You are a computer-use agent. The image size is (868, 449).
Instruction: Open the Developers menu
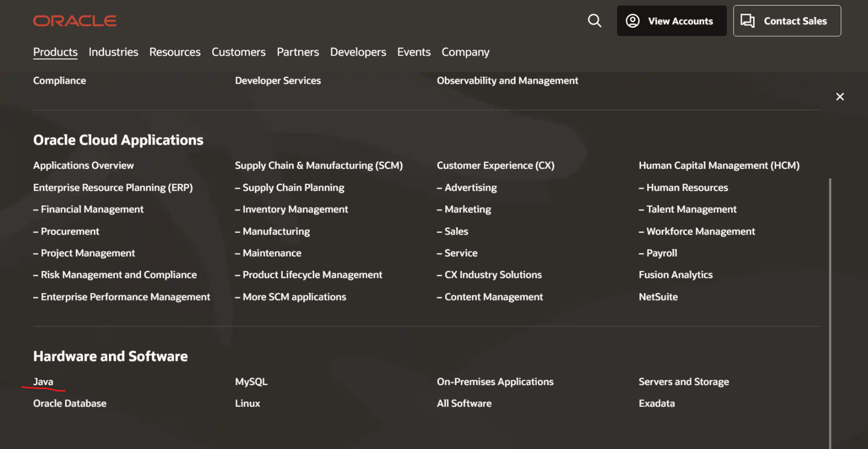tap(358, 52)
